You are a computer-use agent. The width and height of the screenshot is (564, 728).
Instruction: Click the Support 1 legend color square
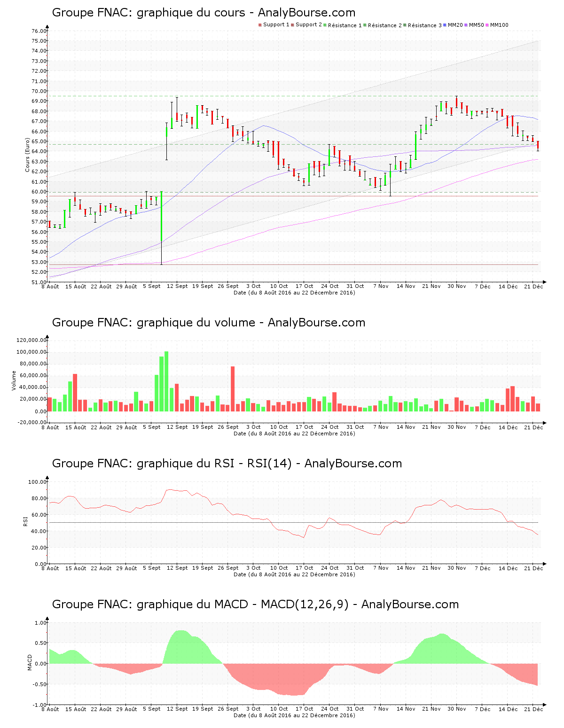[x=260, y=25]
